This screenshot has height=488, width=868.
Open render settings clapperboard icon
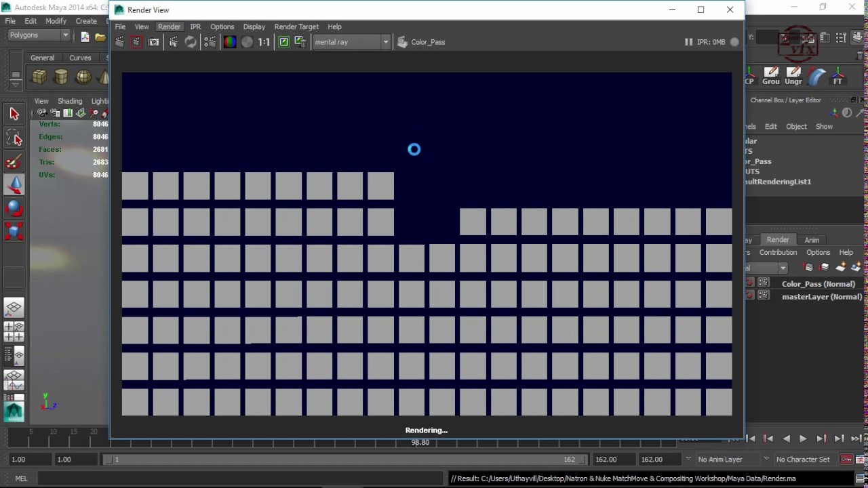click(x=210, y=42)
